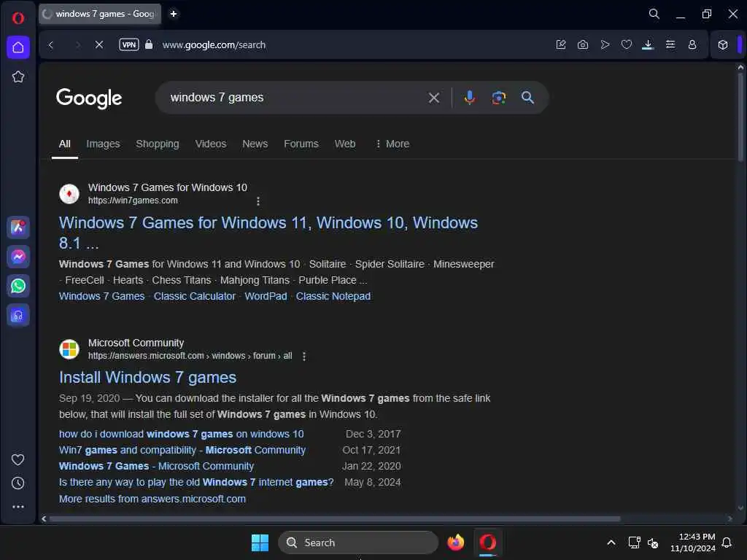747x560 pixels.
Task: Open the downloads panel
Action: click(x=648, y=44)
